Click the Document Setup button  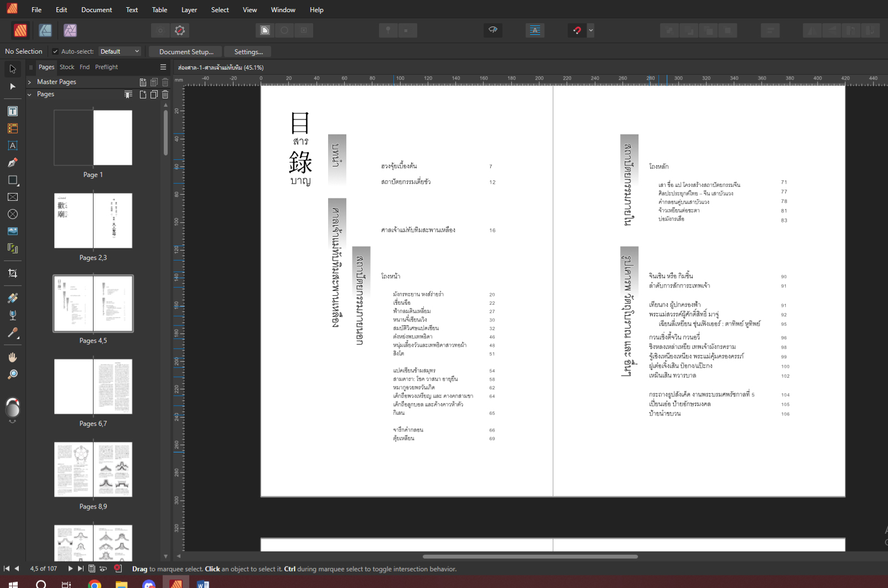[x=186, y=51]
